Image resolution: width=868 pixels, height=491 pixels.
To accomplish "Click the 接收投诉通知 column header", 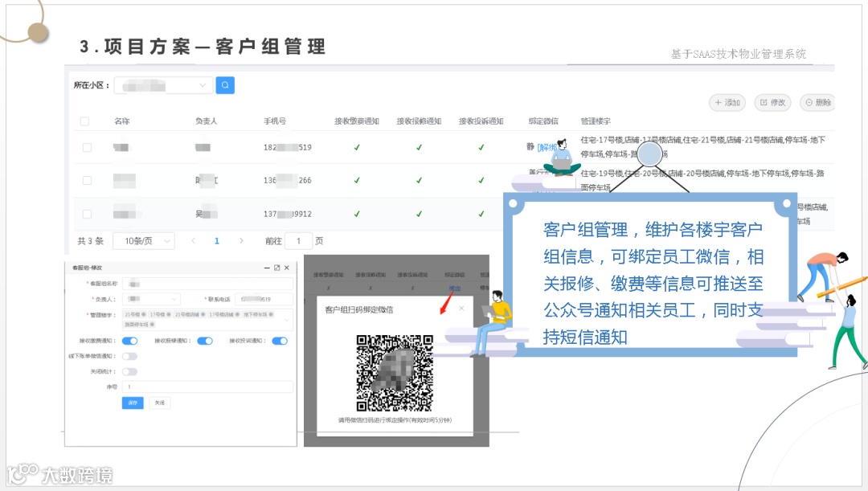I will tap(481, 121).
